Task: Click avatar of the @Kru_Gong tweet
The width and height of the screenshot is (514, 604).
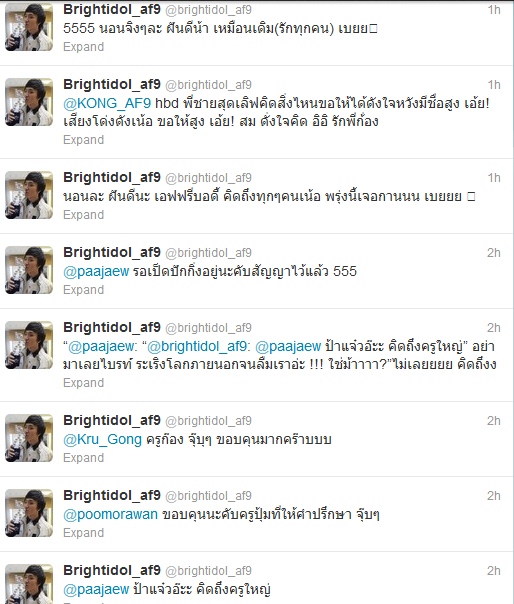Action: (x=29, y=438)
